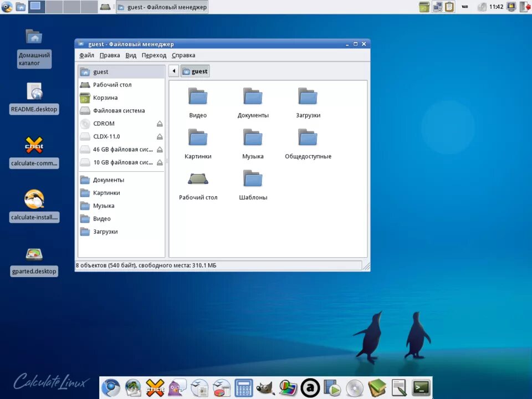
Task: Launch the text editor dock icon
Action: [x=398, y=387]
